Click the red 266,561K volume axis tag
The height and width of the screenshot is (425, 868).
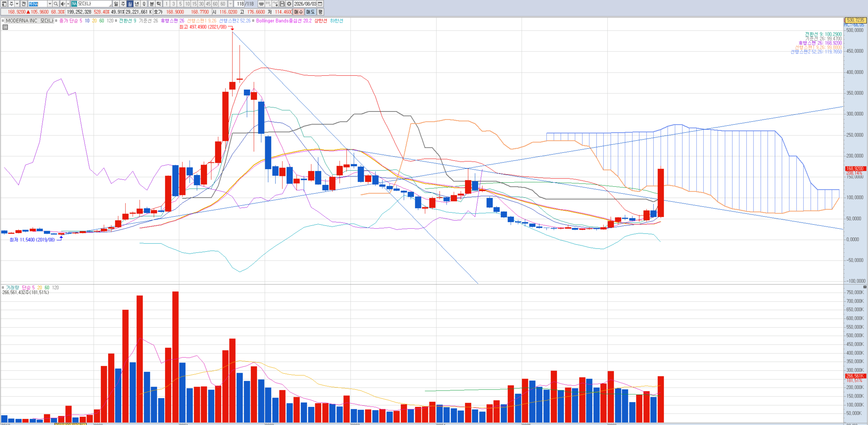tap(855, 376)
